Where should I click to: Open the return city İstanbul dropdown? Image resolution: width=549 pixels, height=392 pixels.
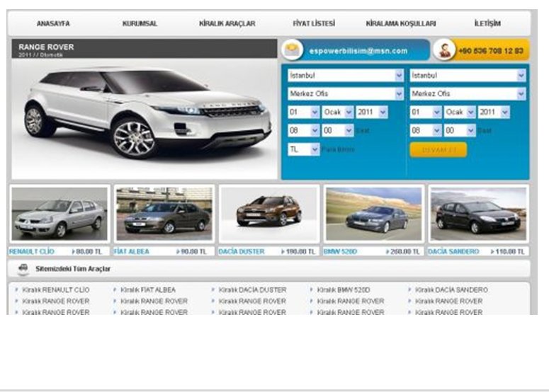click(x=468, y=75)
